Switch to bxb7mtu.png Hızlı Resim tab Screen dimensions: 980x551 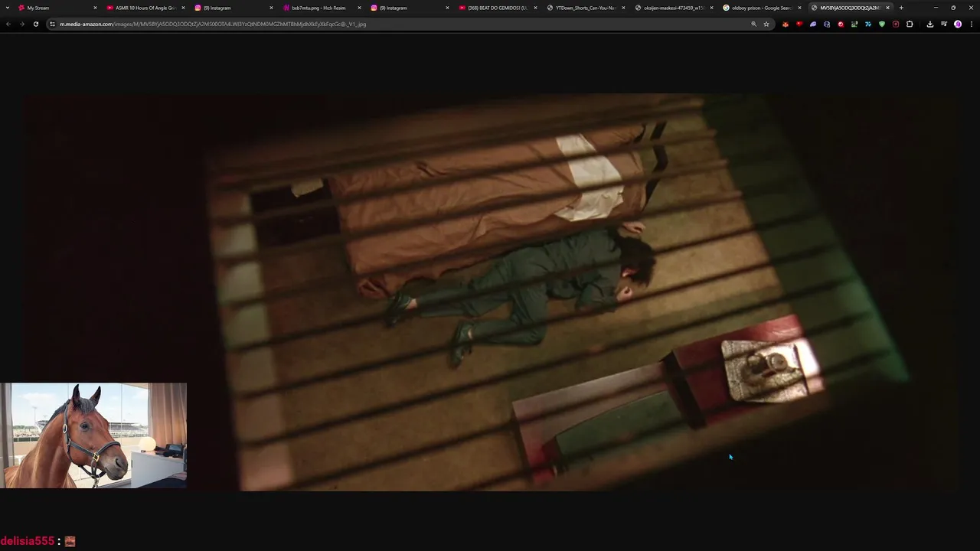322,8
